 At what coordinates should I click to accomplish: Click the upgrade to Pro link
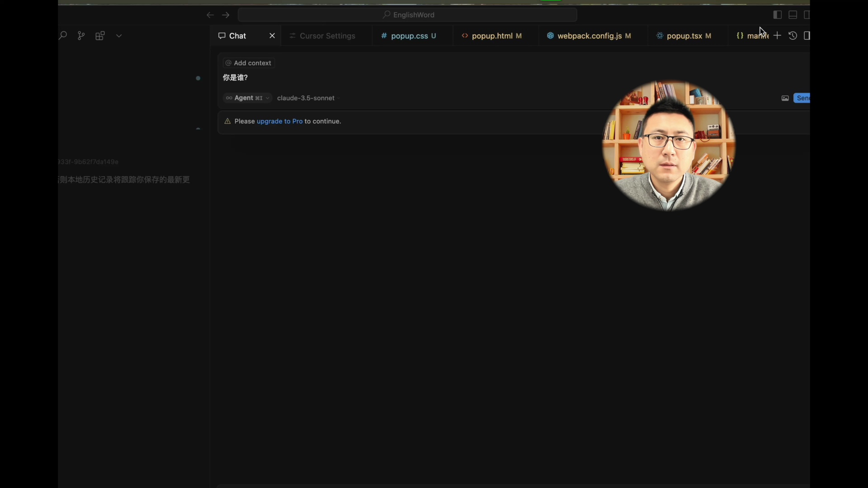point(280,121)
